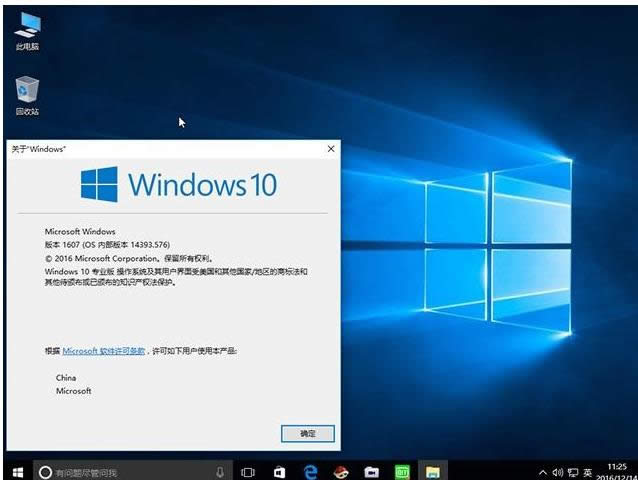Close the 关于 Windows dialog
The image size is (638, 480).
(331, 148)
